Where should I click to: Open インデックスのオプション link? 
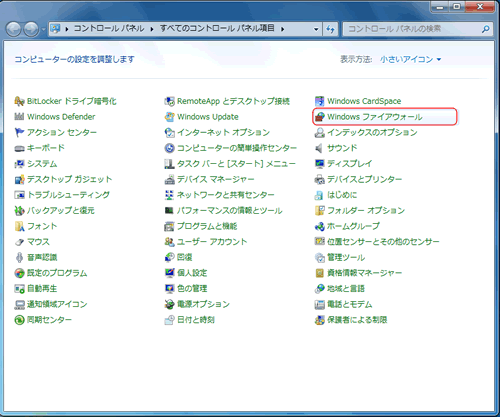(372, 132)
